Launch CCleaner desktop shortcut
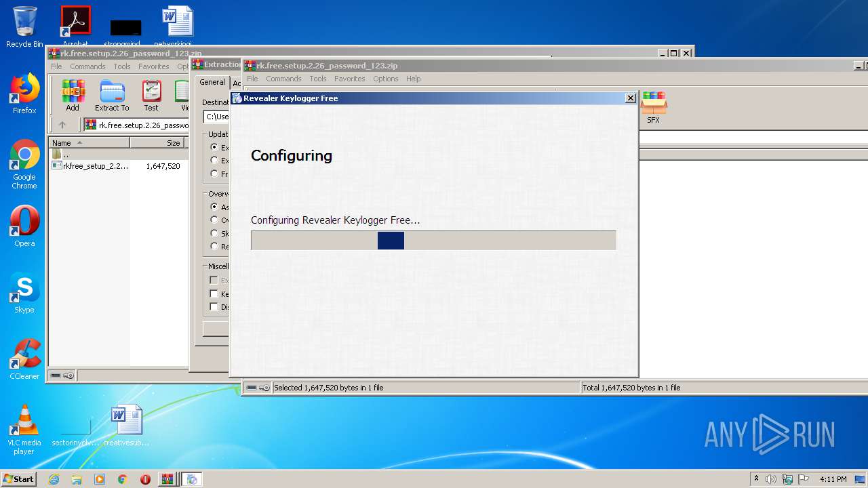868x488 pixels. [24, 359]
